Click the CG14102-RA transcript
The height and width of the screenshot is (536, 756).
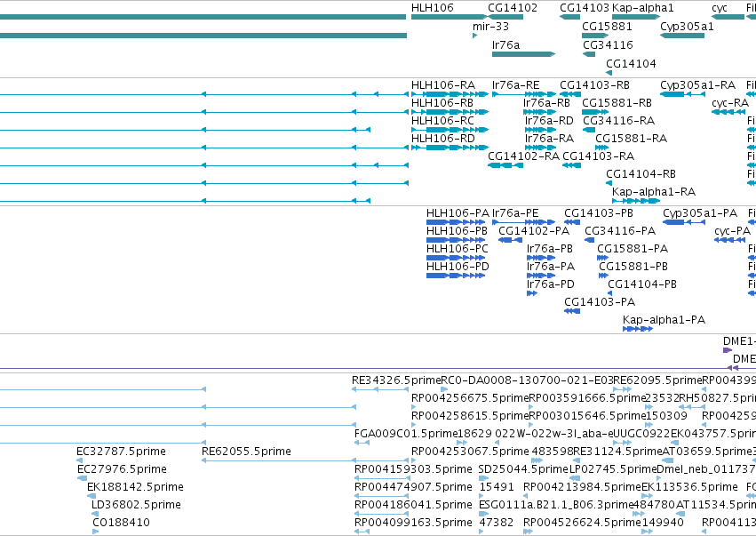pyautogui.click(x=505, y=165)
